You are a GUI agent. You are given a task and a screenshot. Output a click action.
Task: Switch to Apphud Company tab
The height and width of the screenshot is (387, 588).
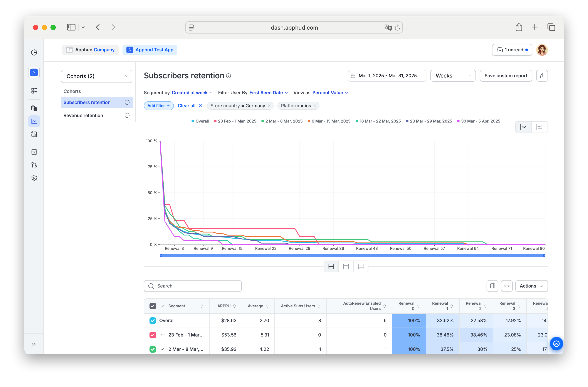point(91,50)
